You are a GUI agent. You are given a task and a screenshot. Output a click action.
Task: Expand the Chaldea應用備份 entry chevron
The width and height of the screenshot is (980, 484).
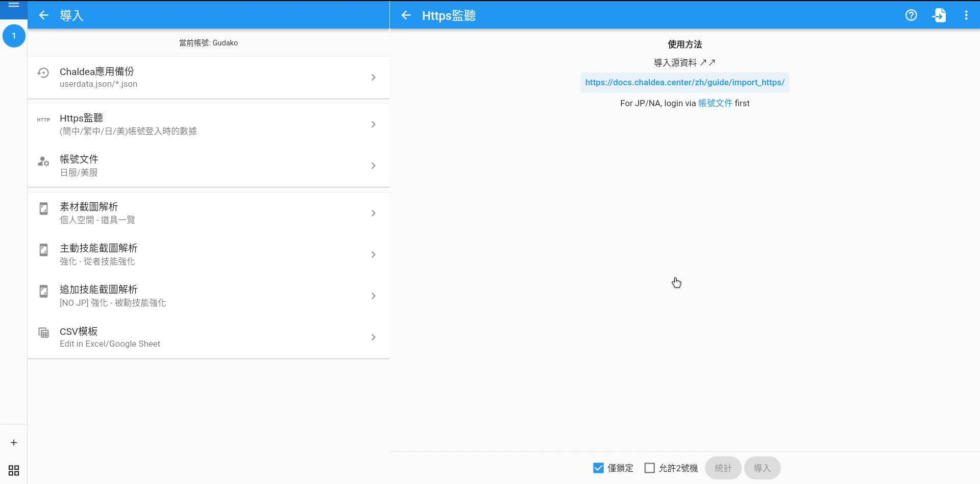(373, 78)
